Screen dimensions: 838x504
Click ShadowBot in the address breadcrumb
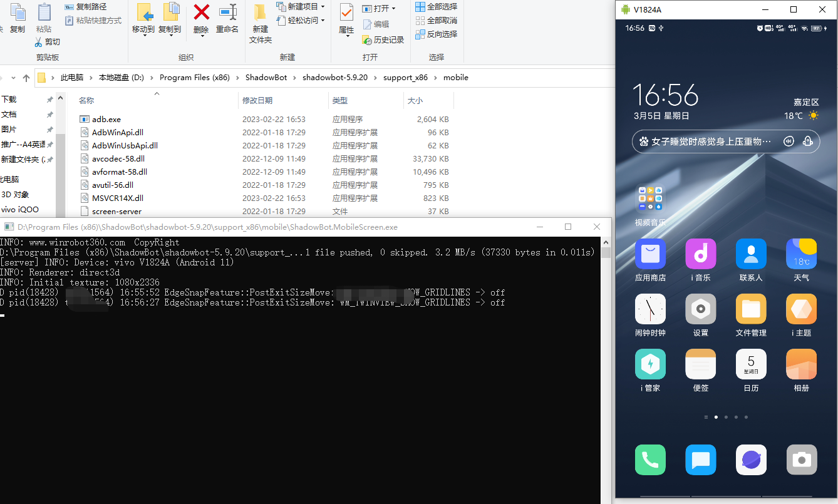pos(266,78)
